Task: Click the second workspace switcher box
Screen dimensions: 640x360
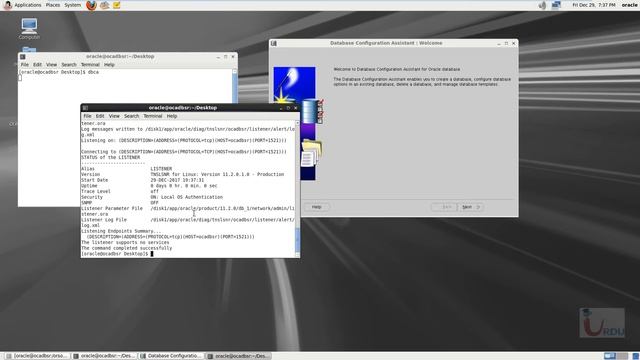Action: [622, 356]
